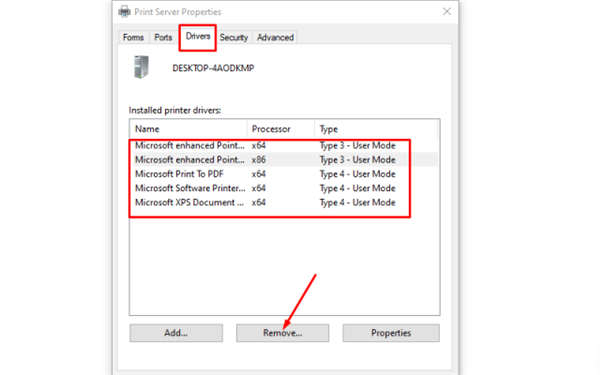Open the Advanced tab
This screenshot has height=375, width=600.
[x=276, y=38]
